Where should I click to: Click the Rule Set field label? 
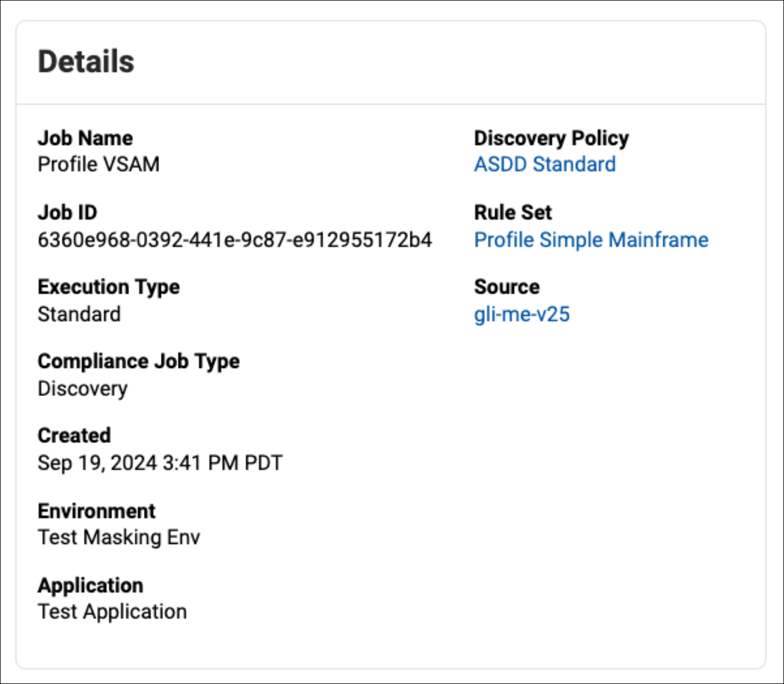(x=513, y=212)
